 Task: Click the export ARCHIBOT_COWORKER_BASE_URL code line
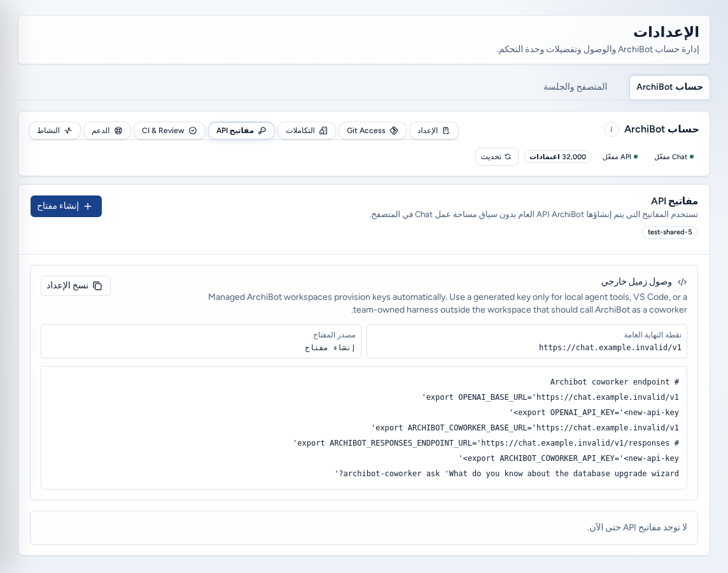pyautogui.click(x=524, y=428)
